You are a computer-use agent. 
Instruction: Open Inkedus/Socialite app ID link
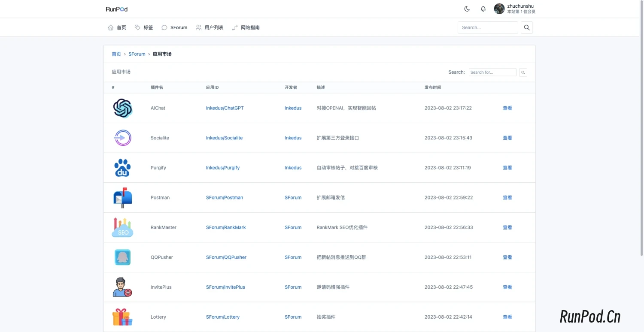(x=224, y=138)
